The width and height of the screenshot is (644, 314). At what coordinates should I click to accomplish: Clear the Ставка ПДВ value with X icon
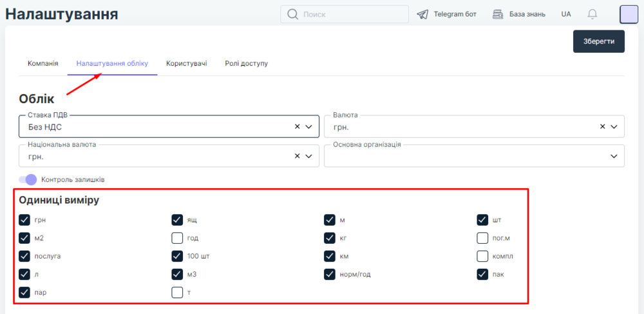[x=298, y=126]
